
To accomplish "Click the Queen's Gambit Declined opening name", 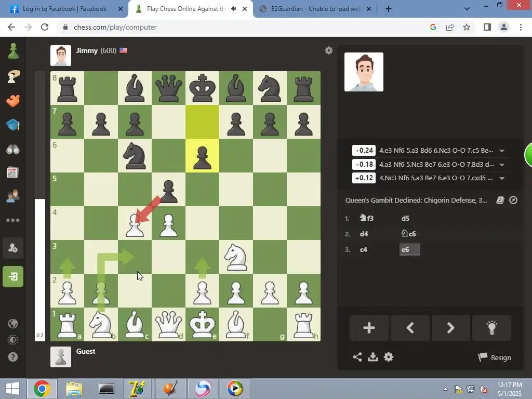I will click(x=416, y=200).
